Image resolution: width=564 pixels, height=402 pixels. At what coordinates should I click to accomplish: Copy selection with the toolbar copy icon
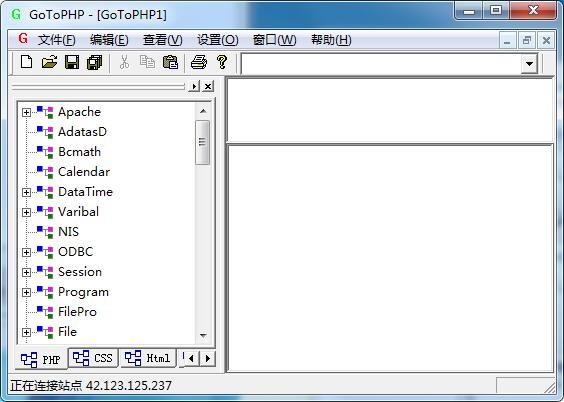click(x=147, y=62)
